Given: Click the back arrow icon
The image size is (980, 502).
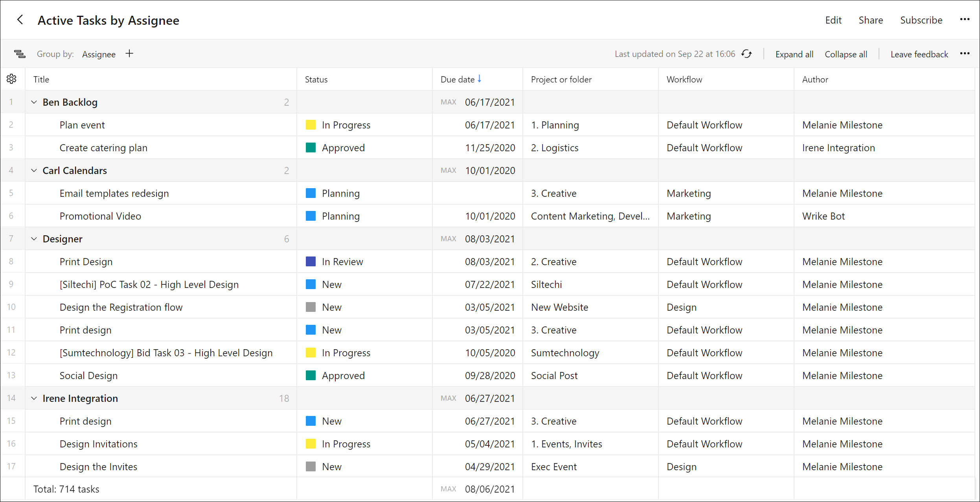Looking at the screenshot, I should coord(20,20).
